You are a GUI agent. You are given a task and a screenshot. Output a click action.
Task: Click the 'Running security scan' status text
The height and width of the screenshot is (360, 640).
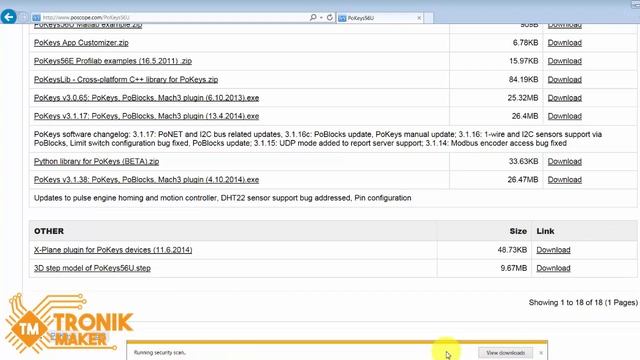[160, 353]
